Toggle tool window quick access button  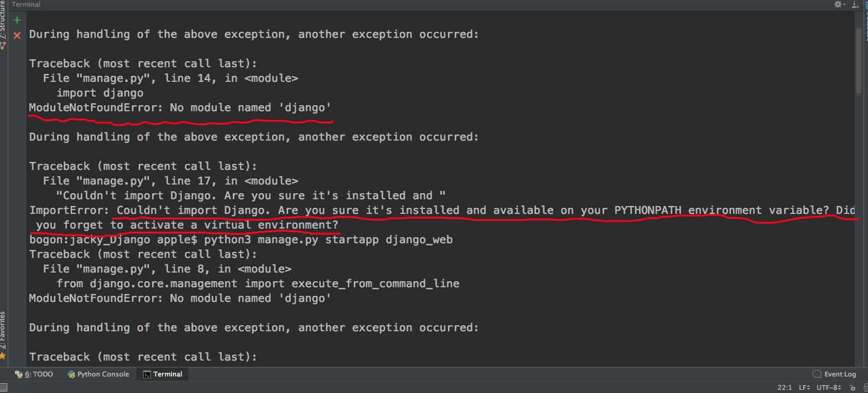pos(4,388)
